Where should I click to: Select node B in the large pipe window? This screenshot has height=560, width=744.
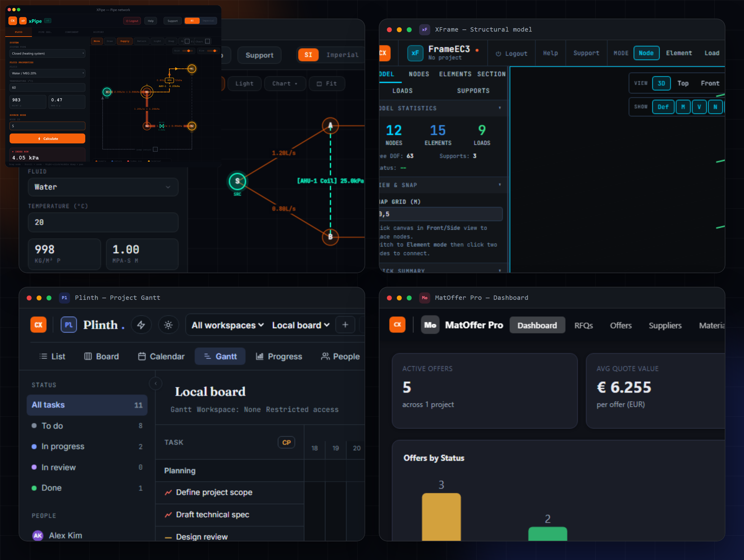click(330, 237)
